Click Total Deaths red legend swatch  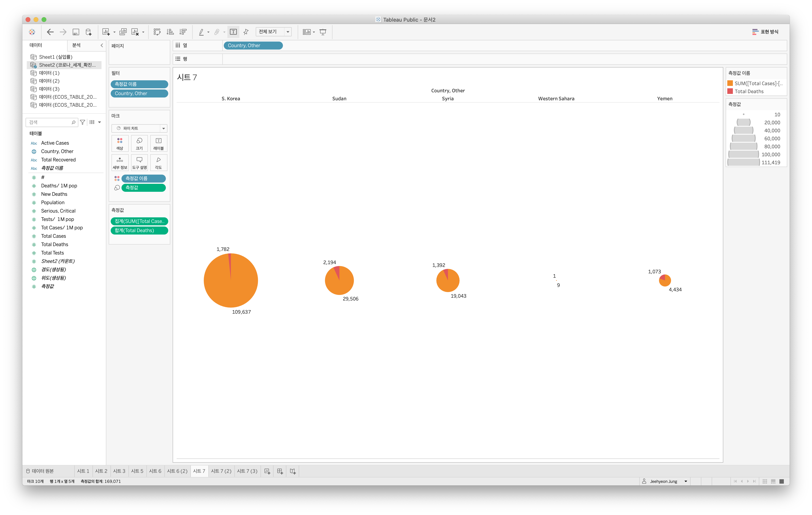point(730,91)
